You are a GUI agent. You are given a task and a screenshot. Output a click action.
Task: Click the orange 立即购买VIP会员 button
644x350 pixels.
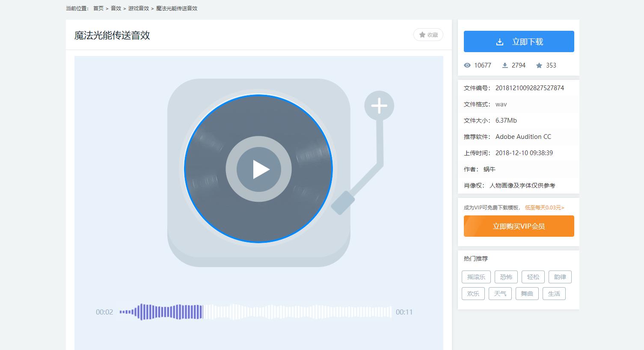[519, 226]
